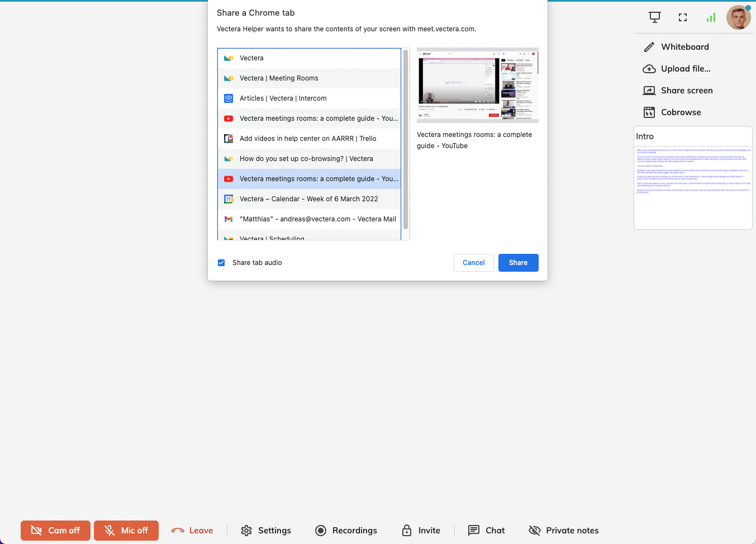Show Private notes

click(564, 531)
